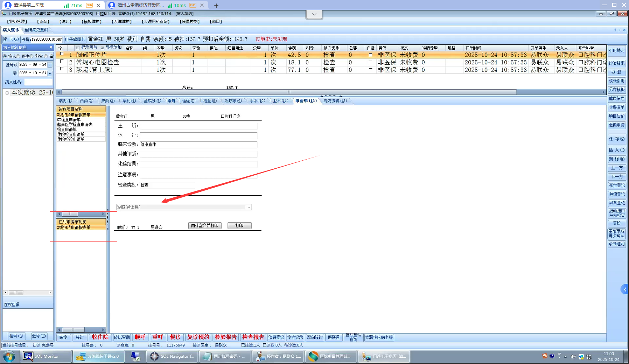Click the blue help tray icon

pyautogui.click(x=552, y=356)
